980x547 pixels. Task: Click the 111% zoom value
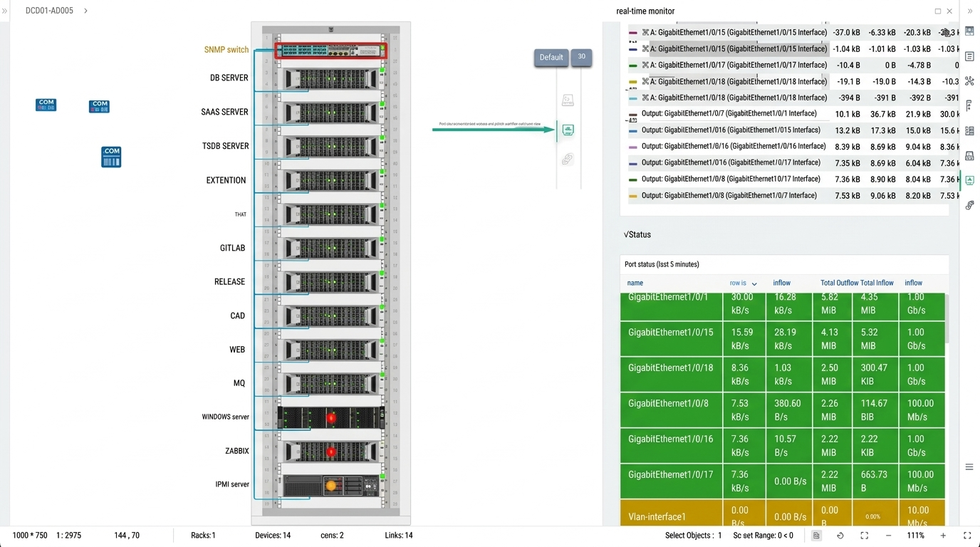point(916,536)
